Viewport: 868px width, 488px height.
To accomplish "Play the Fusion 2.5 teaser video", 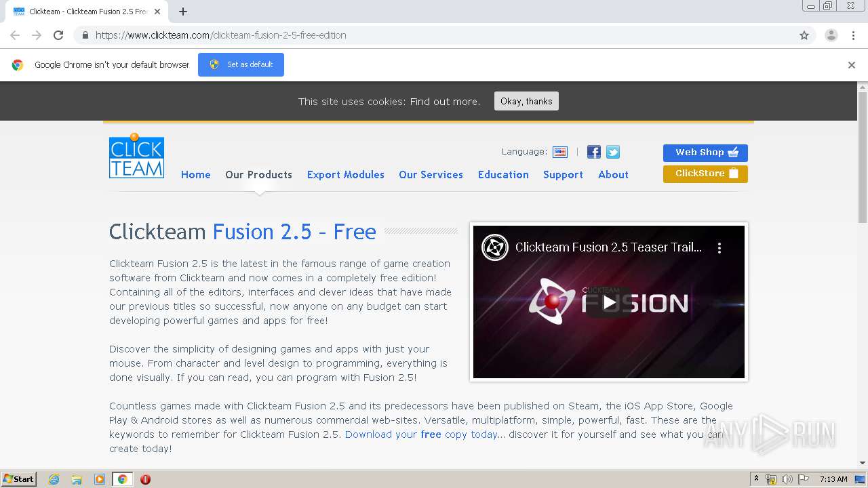I will click(609, 302).
